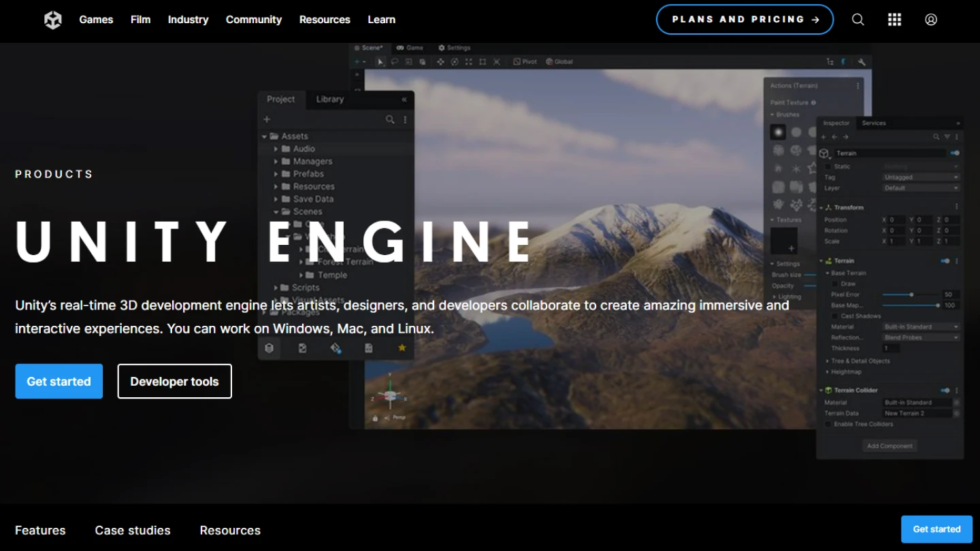Viewport: 980px width, 551px height.
Task: Adjust the Pixel Error slider
Action: click(911, 295)
